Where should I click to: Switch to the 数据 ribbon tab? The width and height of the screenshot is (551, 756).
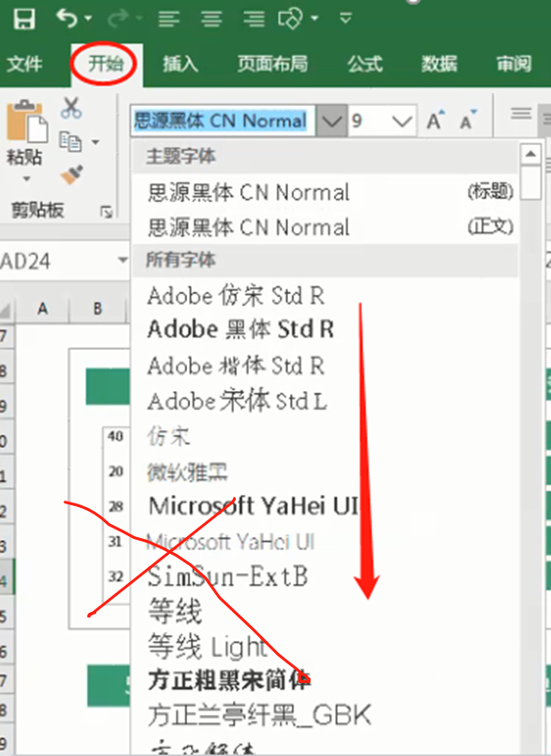[x=439, y=64]
